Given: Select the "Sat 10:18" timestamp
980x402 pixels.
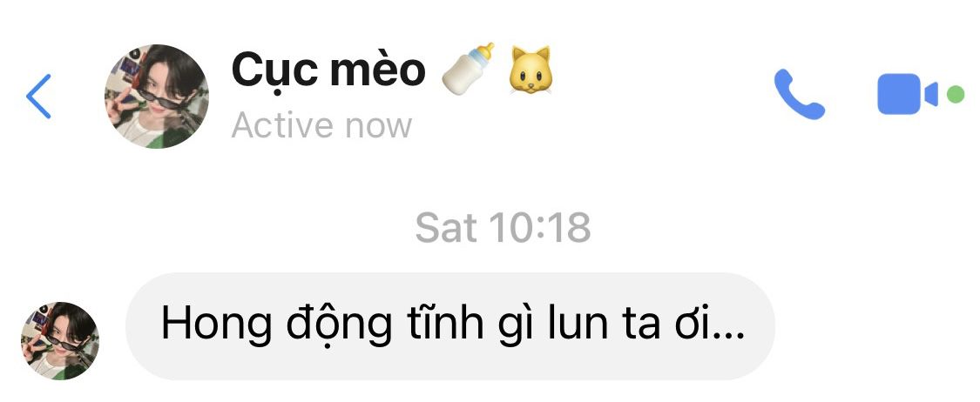Looking at the screenshot, I should (x=504, y=227).
